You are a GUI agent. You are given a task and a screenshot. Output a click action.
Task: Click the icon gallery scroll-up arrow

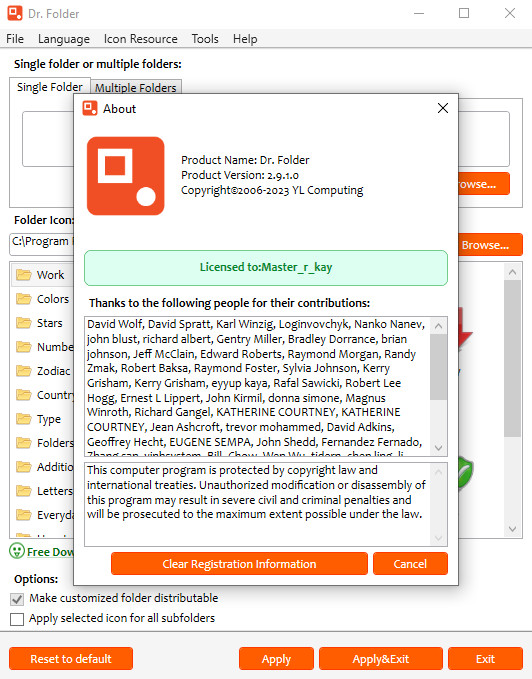click(513, 272)
